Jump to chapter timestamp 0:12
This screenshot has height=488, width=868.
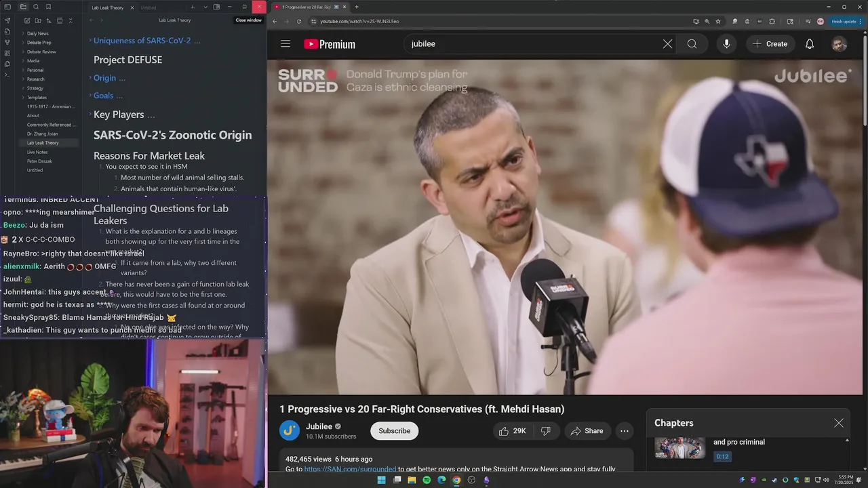722,457
